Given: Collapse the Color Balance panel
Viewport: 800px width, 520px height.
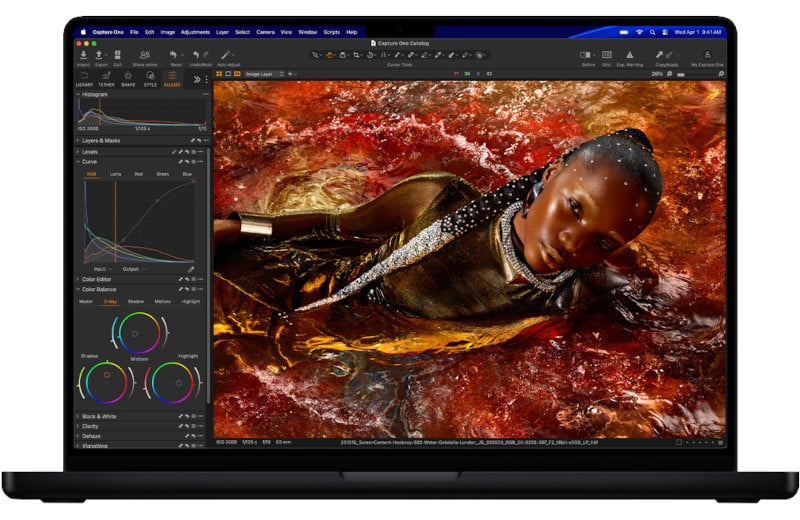Looking at the screenshot, I should pos(78,289).
